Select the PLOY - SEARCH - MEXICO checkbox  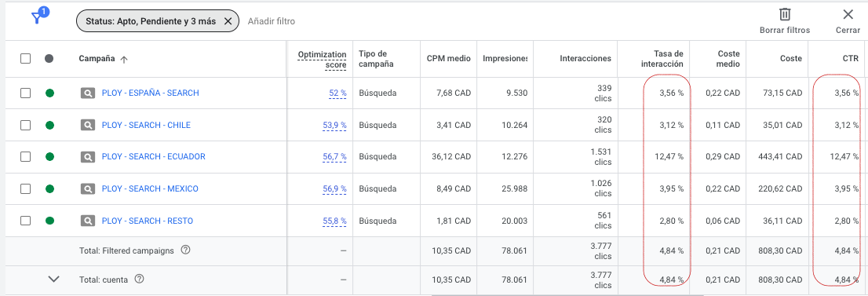(x=25, y=189)
